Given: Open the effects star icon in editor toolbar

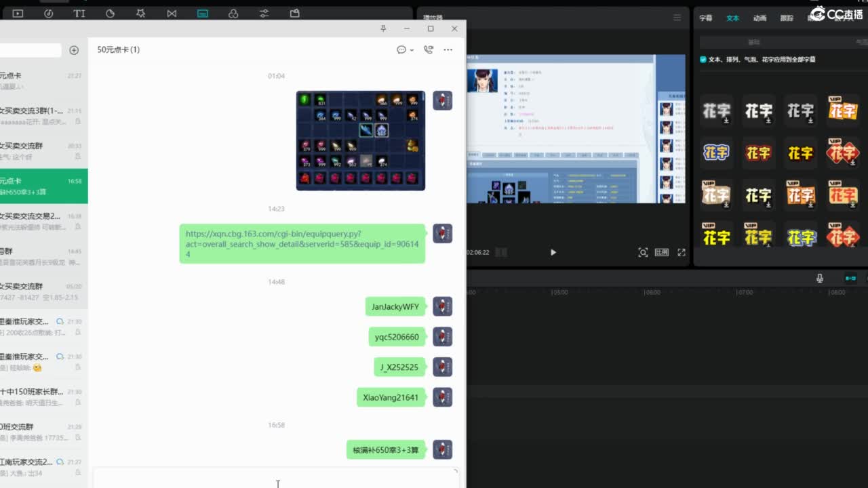Looking at the screenshot, I should [x=141, y=13].
